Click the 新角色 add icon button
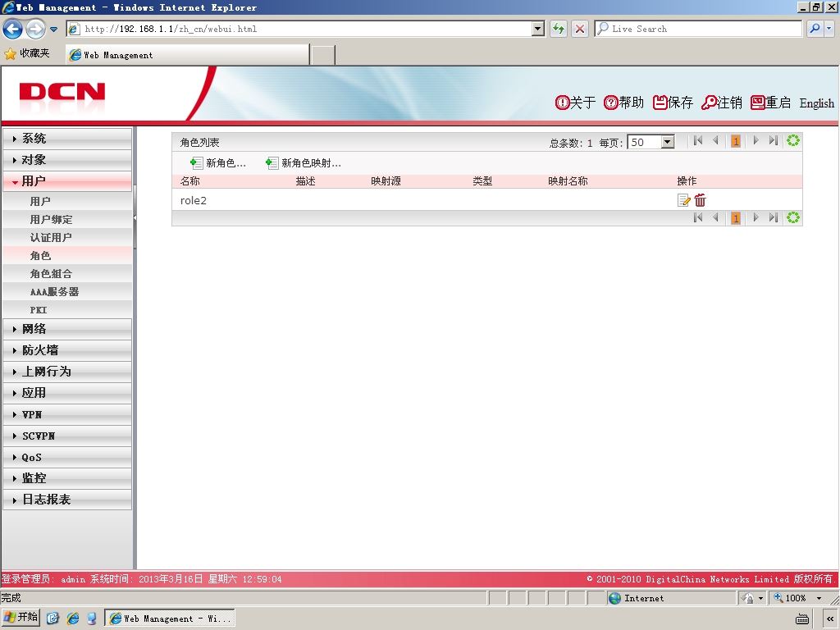This screenshot has width=840, height=630. click(x=218, y=163)
